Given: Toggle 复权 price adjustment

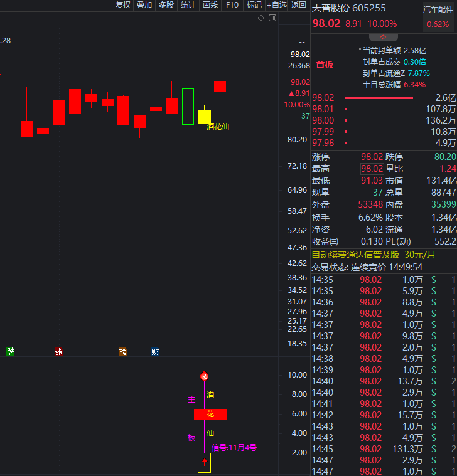Looking at the screenshot, I should (123, 5).
